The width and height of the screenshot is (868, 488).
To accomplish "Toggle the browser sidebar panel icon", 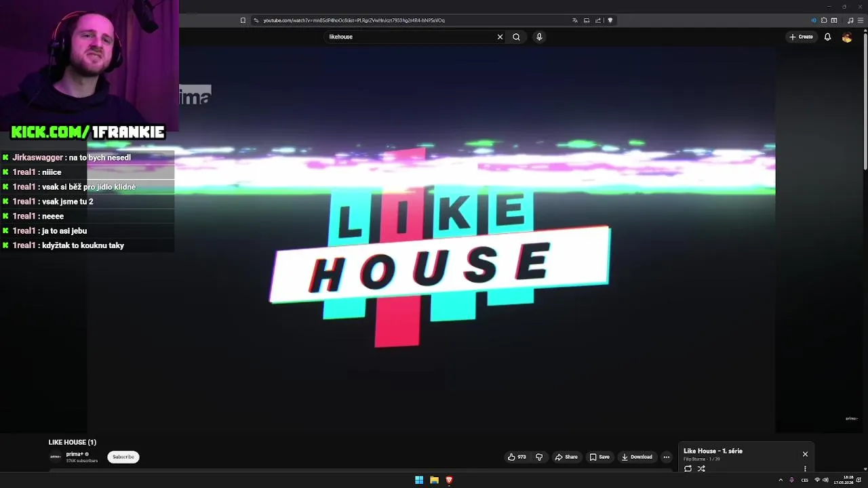I will (834, 20).
